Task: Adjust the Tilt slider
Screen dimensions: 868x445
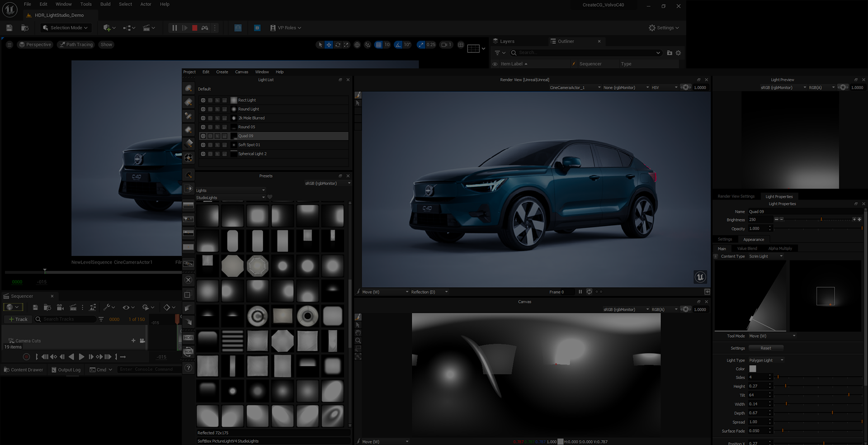Action: pos(818,395)
